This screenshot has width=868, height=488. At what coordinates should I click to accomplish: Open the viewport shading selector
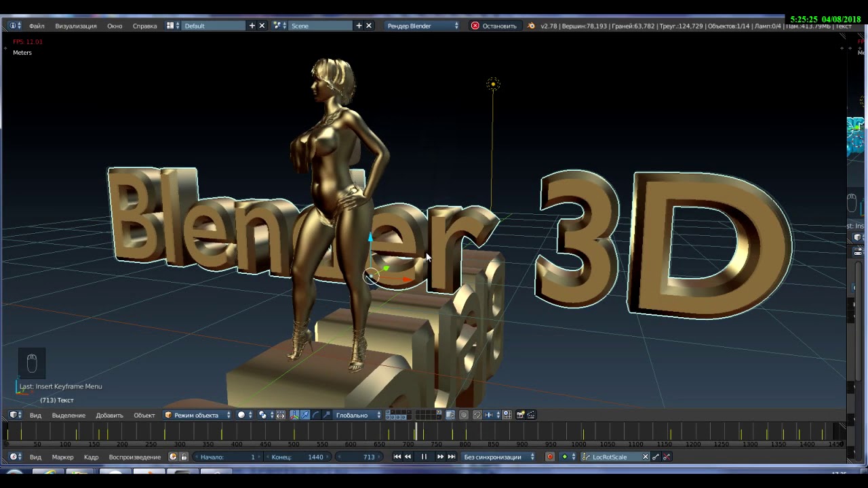click(x=245, y=415)
